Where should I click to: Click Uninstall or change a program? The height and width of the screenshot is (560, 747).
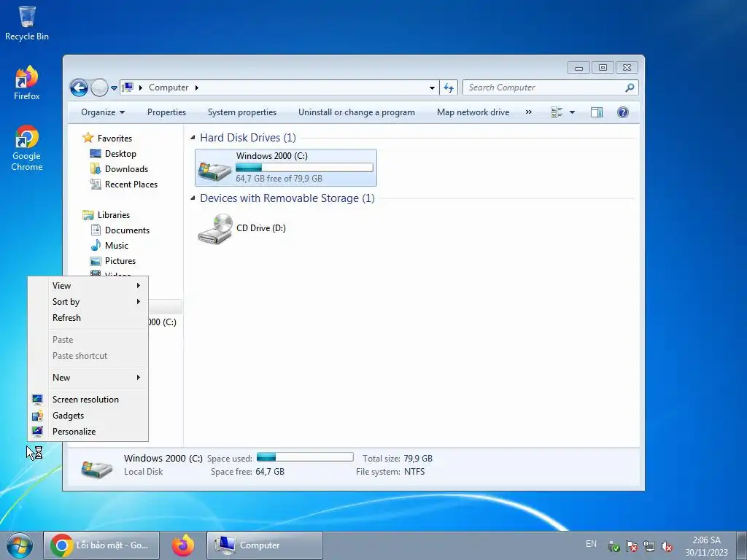(x=356, y=112)
